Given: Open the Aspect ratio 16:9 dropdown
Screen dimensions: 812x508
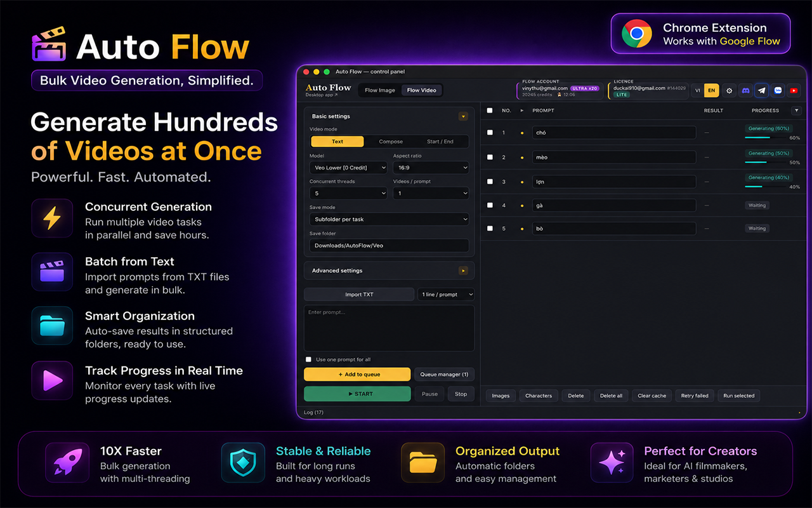Looking at the screenshot, I should click(431, 168).
